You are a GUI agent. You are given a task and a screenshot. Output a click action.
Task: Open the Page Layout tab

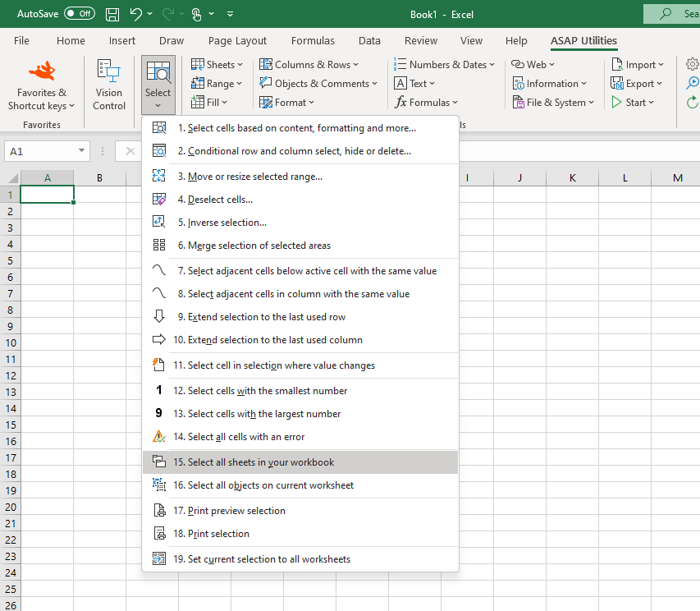coord(237,41)
